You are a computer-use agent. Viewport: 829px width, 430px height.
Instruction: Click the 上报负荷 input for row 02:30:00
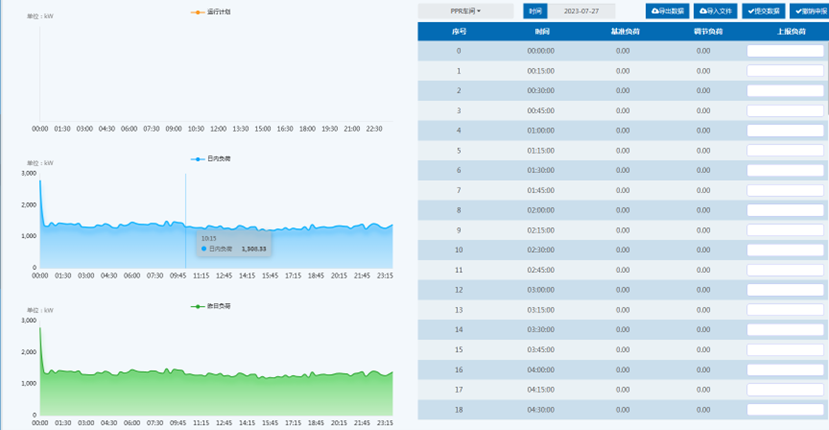(785, 250)
